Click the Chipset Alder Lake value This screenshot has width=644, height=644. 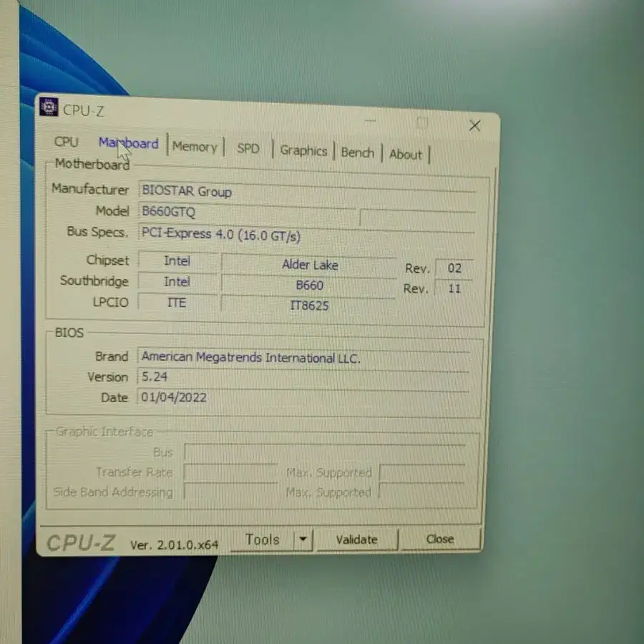pos(309,265)
